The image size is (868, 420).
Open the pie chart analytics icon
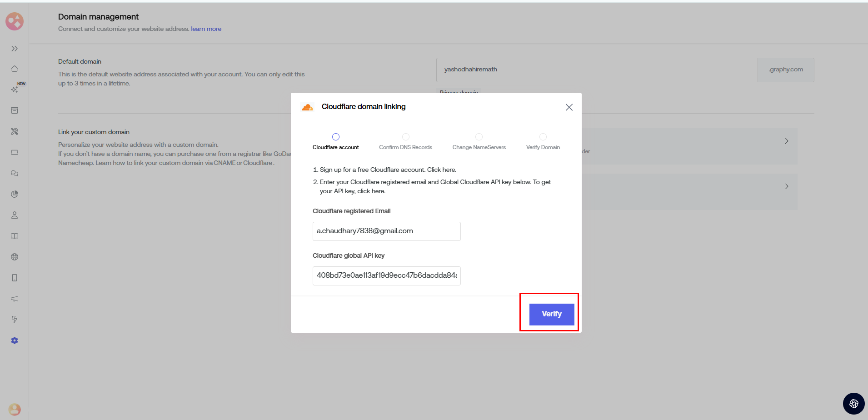click(15, 194)
